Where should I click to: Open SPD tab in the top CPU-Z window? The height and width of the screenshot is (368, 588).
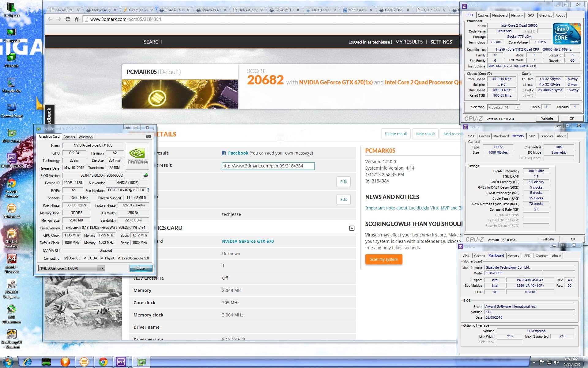(531, 15)
